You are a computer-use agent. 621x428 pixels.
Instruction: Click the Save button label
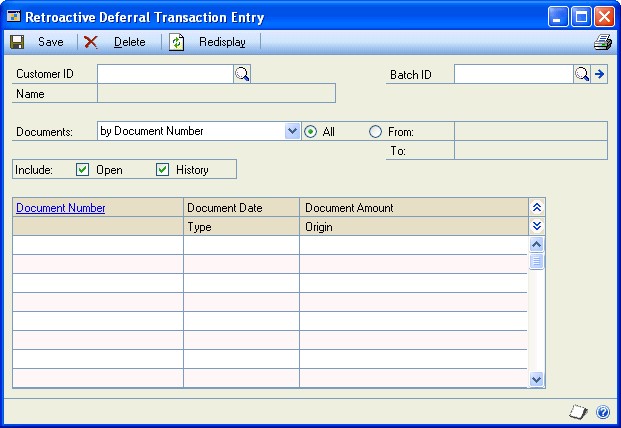coord(51,42)
